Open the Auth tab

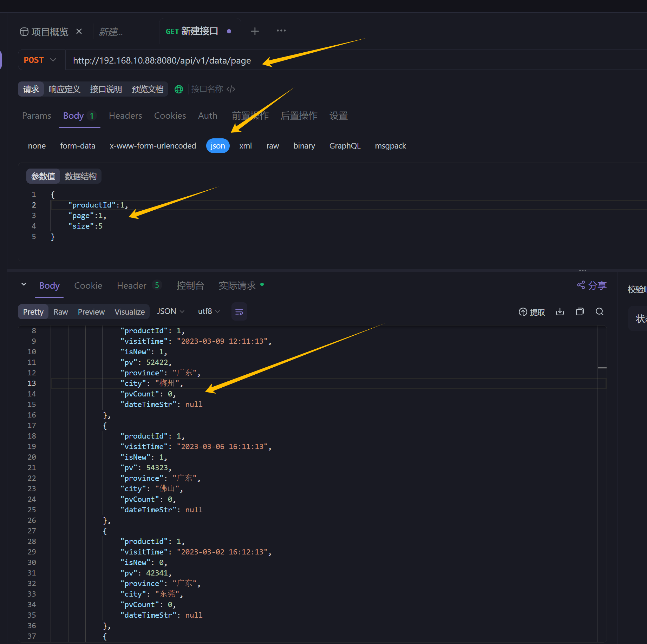(208, 116)
